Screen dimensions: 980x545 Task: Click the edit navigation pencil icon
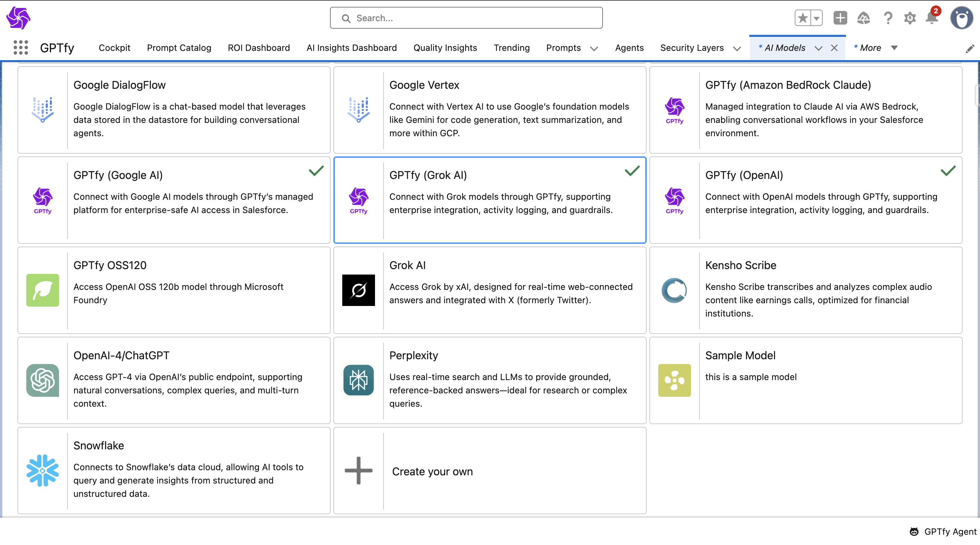(x=970, y=48)
